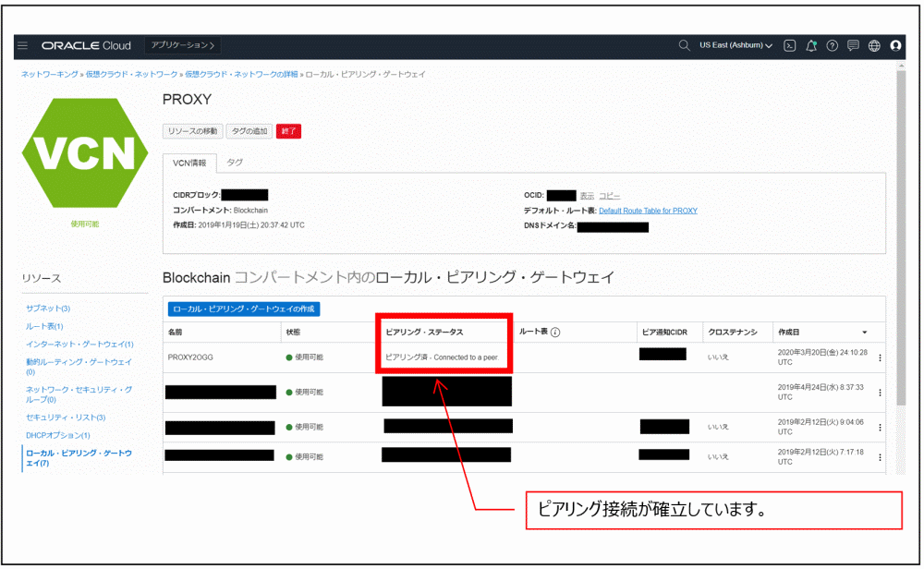Open actions menu for 9:04:06 row
The width and height of the screenshot is (924, 569).
click(x=880, y=427)
